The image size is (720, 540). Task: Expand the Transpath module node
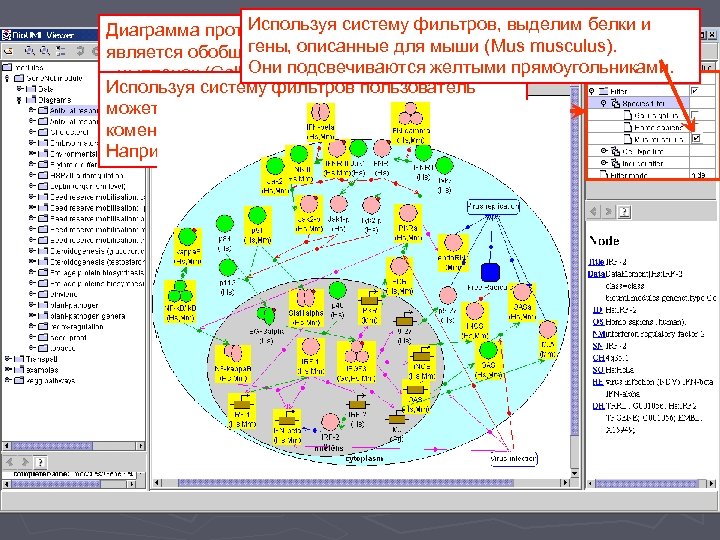[x=8, y=359]
